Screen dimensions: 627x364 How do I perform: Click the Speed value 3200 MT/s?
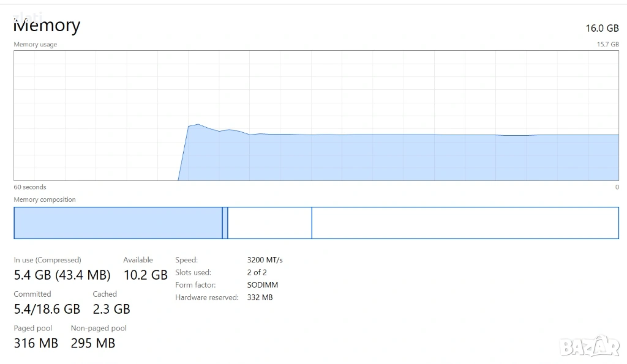click(x=265, y=260)
